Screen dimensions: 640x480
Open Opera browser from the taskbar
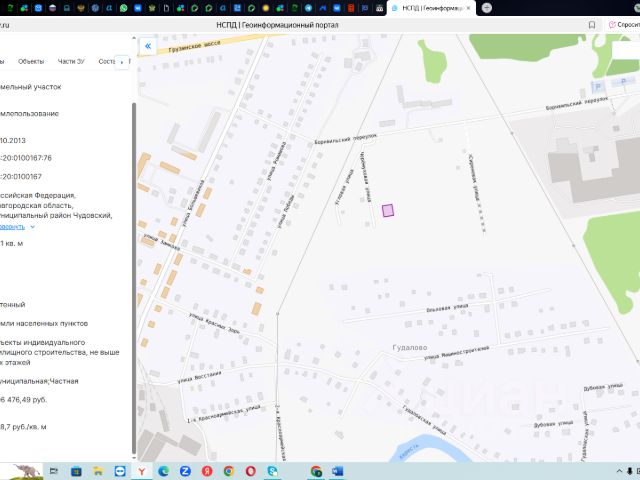(251, 471)
